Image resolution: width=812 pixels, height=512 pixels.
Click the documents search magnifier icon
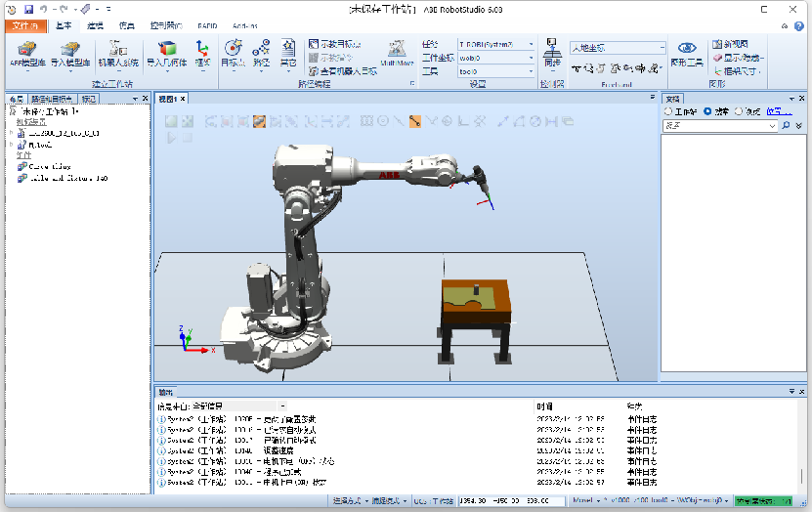(x=786, y=126)
